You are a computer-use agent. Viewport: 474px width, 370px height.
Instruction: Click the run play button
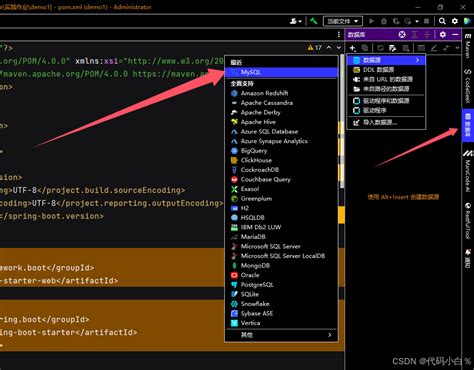coord(371,21)
